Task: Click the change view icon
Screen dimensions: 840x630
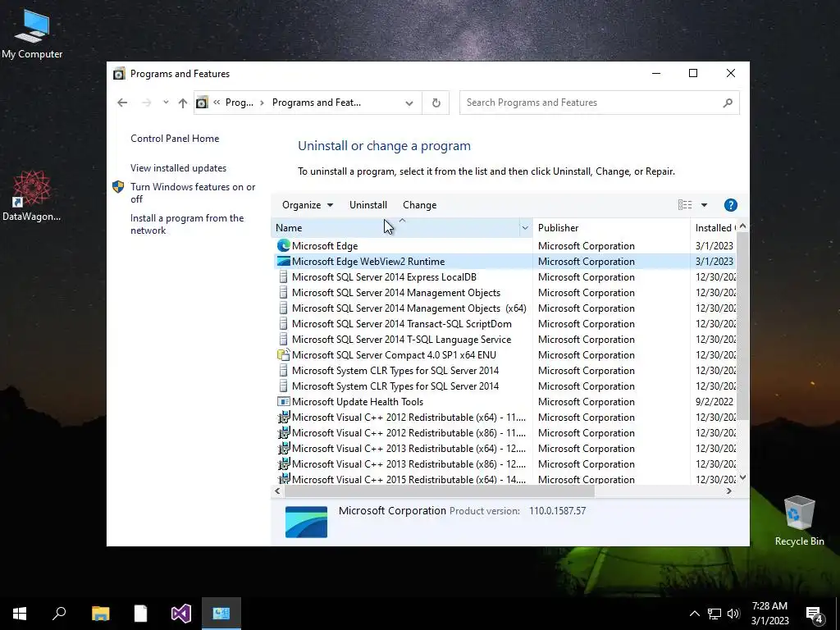Action: coord(685,204)
